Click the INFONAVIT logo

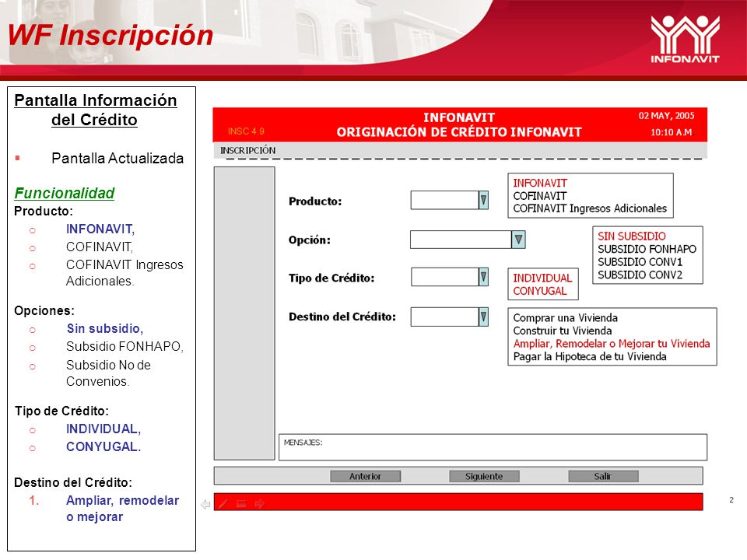coord(685,40)
